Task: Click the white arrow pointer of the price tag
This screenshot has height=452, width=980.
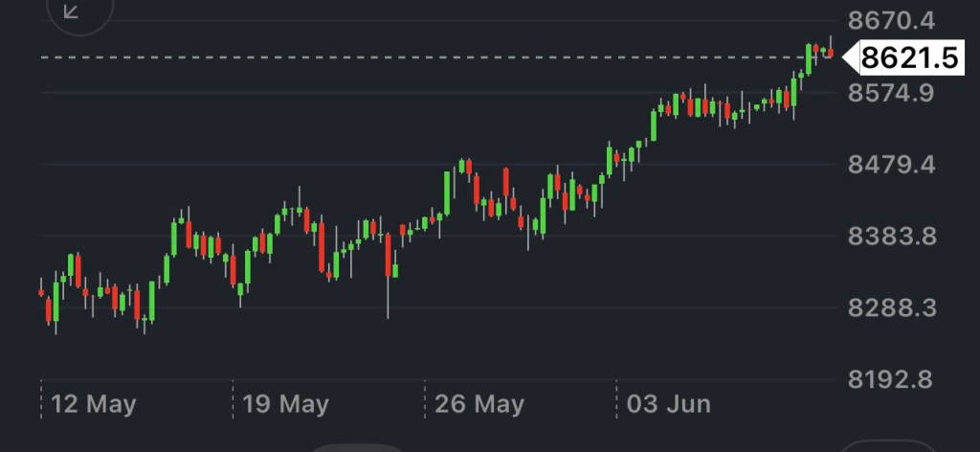Action: click(x=849, y=58)
